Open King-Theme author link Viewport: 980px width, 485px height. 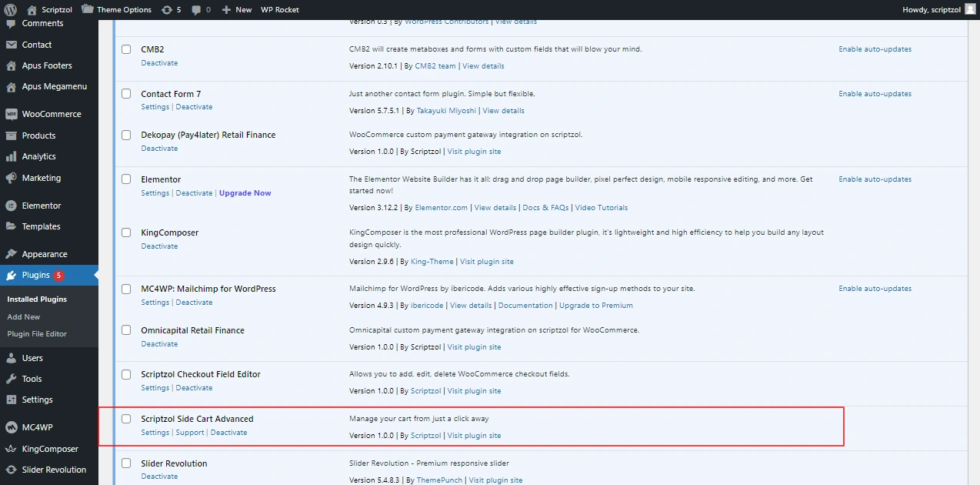[x=432, y=262]
